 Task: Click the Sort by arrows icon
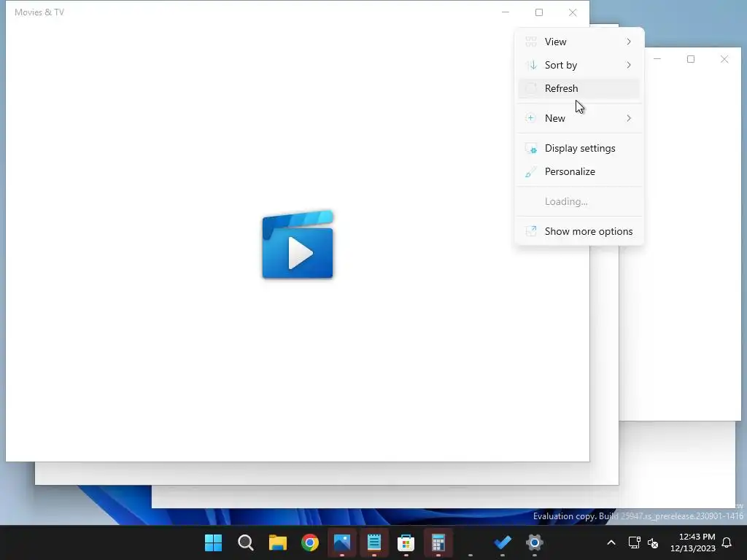pos(531,65)
